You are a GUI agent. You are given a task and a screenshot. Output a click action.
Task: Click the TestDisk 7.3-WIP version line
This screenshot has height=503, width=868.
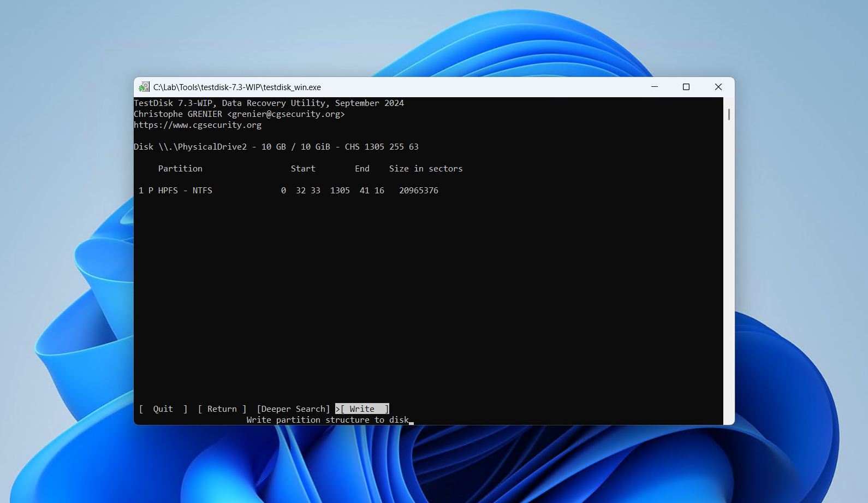coord(269,103)
